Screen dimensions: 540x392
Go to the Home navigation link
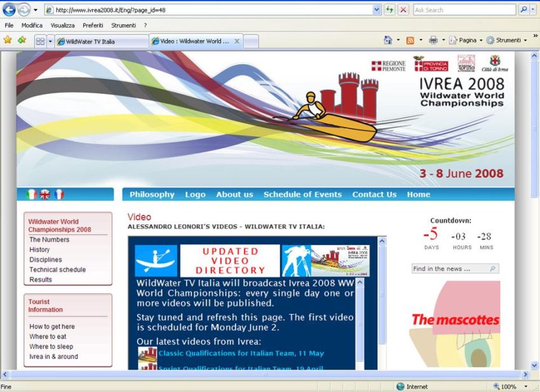[x=419, y=194]
